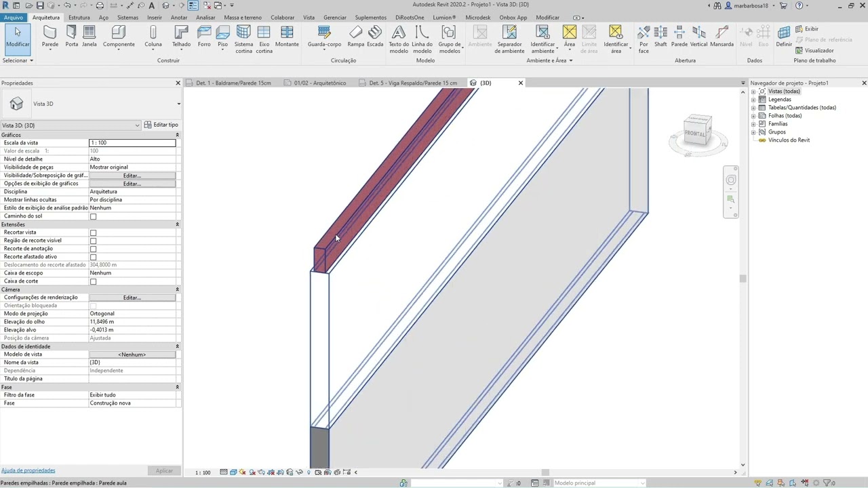The image size is (868, 488).
Task: Click Editar for Opções de exibição de gráficos
Action: tap(132, 184)
